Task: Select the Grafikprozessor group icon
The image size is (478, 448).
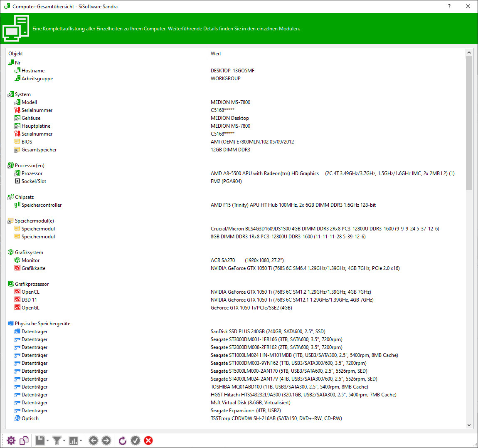Action: (11, 284)
